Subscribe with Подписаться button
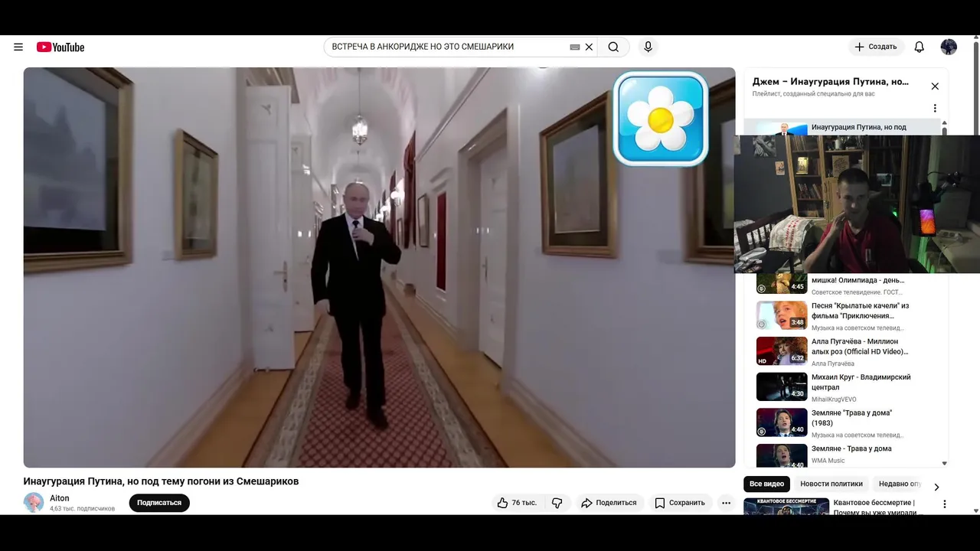Viewport: 980px width, 551px height. pos(159,503)
